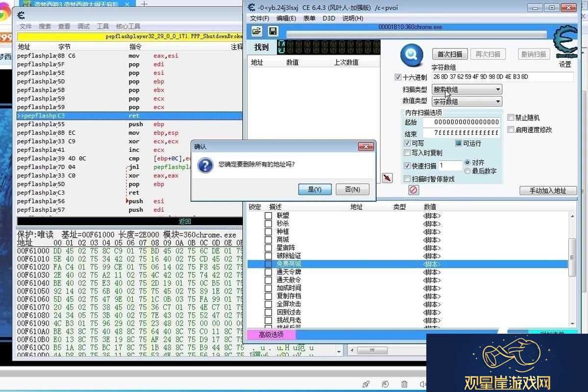The height and width of the screenshot is (392, 588).
Task: Select the 对齐 radio button
Action: pyautogui.click(x=467, y=162)
